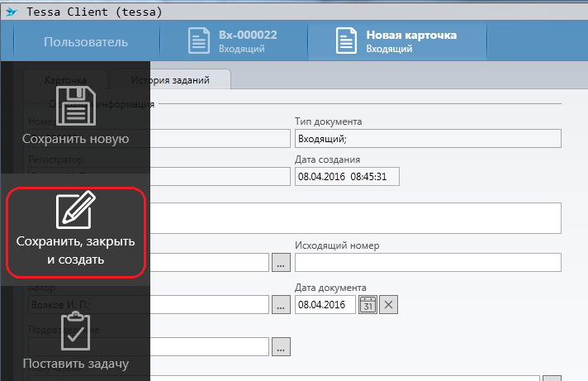Focus the Исходящий номер input field
Viewport: 588px width, 381px height.
click(x=427, y=262)
